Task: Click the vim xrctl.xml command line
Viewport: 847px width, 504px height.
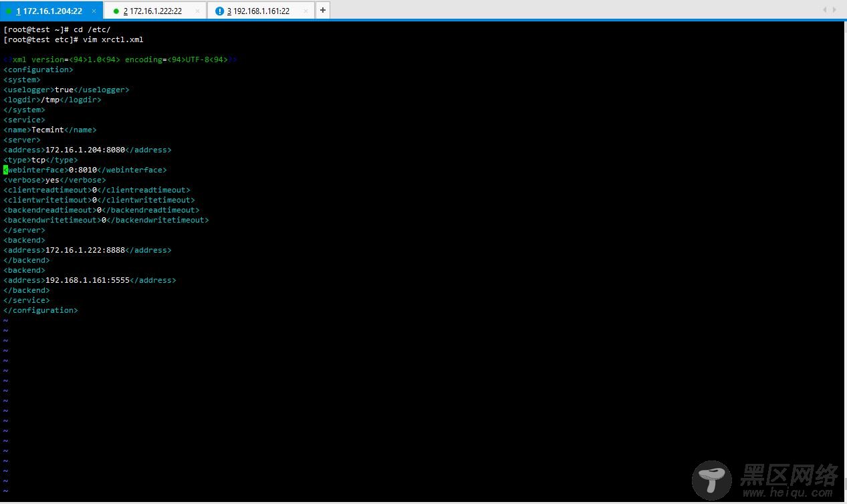Action: tap(112, 39)
